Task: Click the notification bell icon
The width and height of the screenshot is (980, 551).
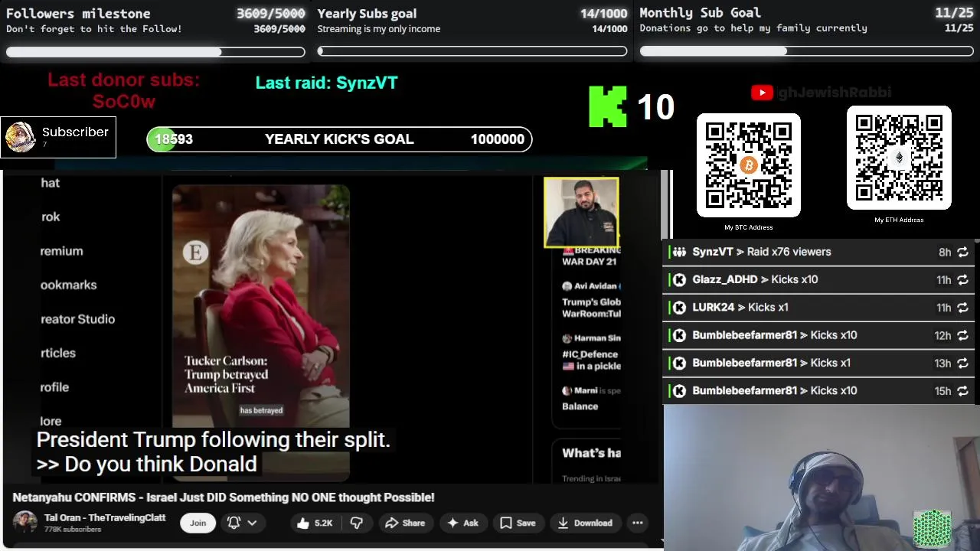Action: (234, 523)
